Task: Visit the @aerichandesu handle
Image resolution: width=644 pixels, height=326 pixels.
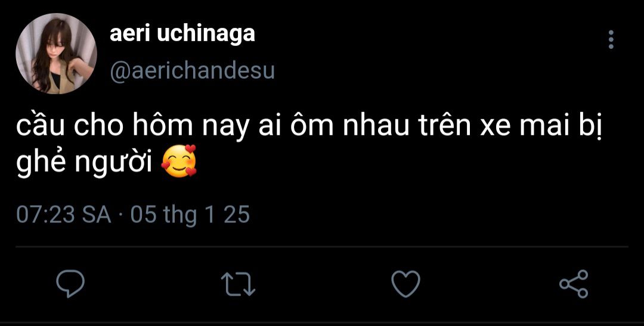Action: [192, 71]
